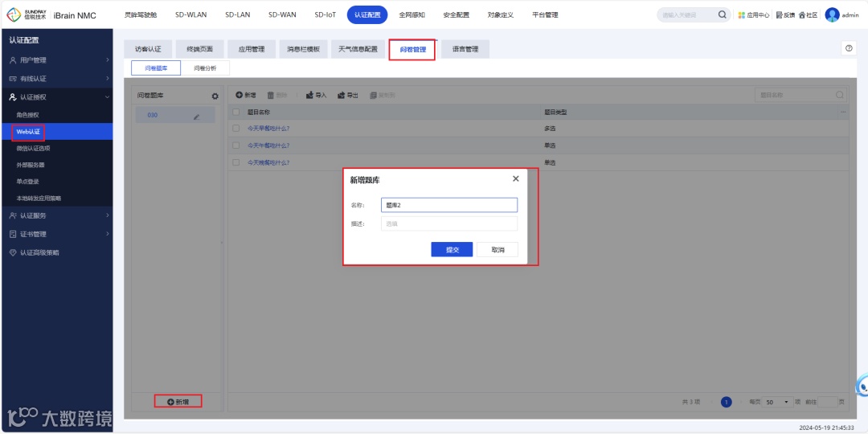868x434 pixels.
Task: Click the 删除 trash icon
Action: [271, 95]
